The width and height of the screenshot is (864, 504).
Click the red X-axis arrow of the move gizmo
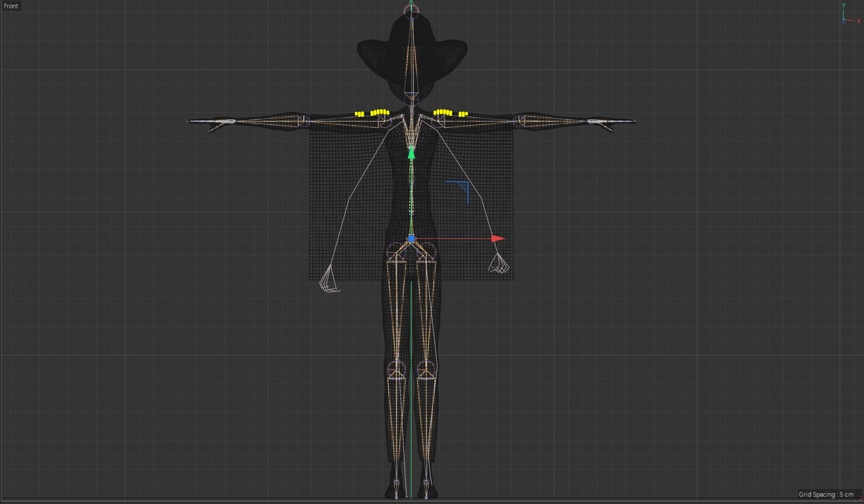[x=498, y=238]
